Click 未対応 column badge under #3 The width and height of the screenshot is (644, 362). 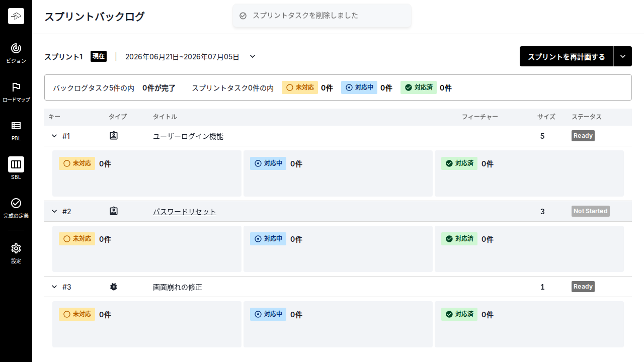(x=77, y=314)
